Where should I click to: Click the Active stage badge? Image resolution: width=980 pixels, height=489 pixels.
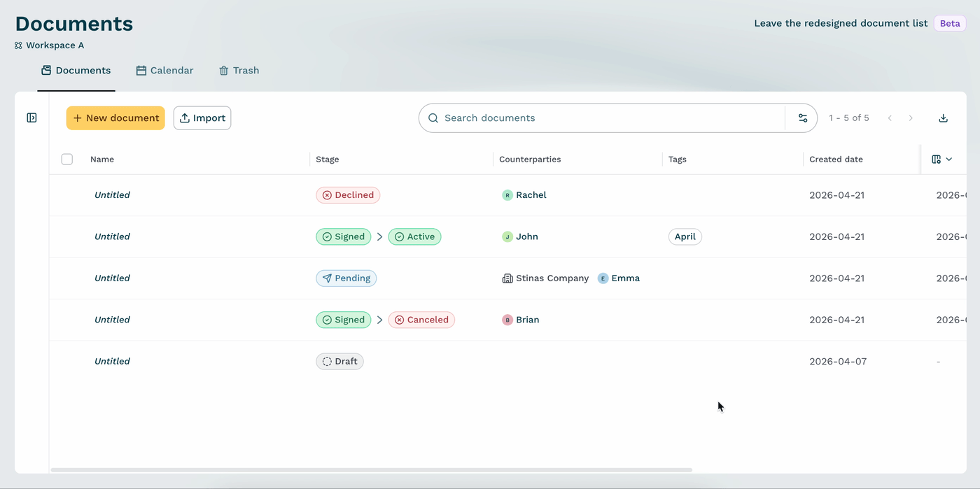click(x=414, y=236)
